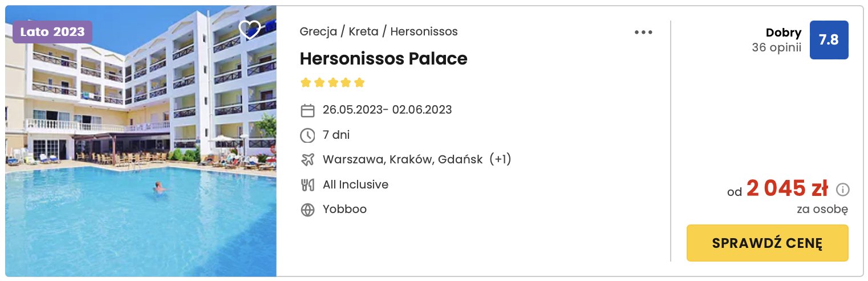
Task: Click the calendar icon beside travel dates
Action: (x=307, y=110)
